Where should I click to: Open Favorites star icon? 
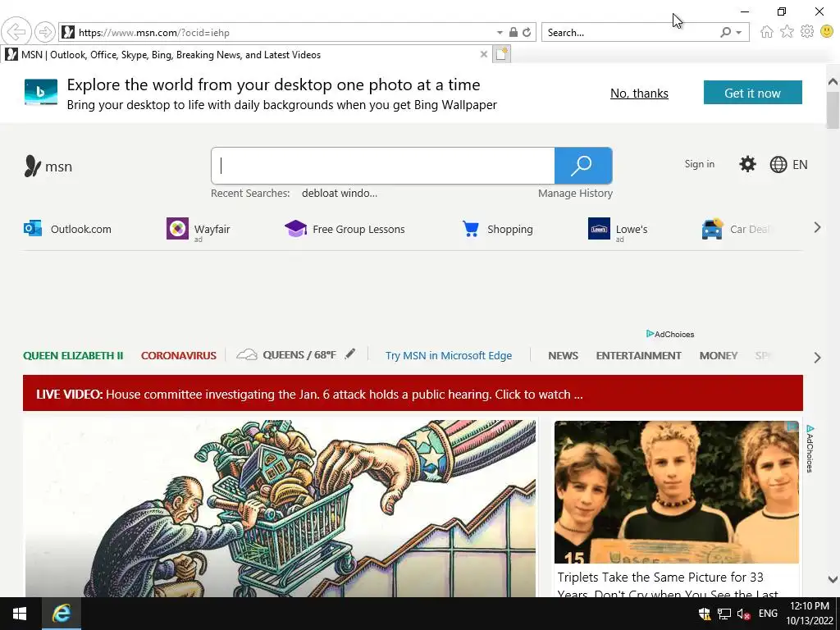coord(787,32)
